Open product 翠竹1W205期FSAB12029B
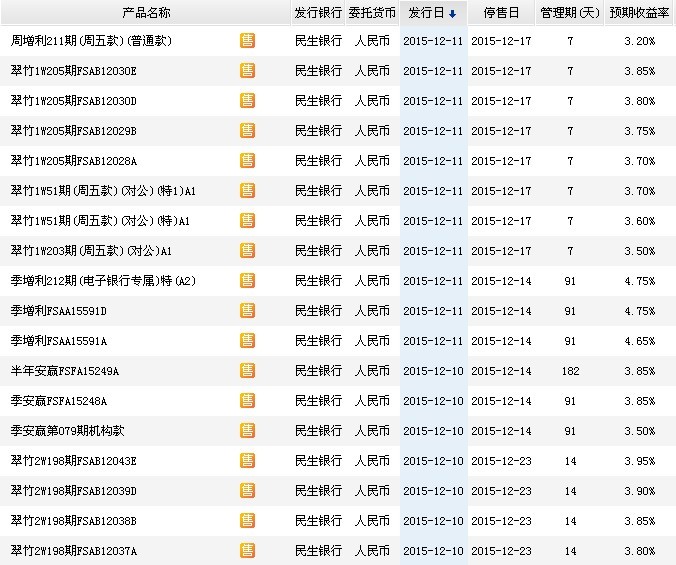Image resolution: width=676 pixels, height=565 pixels. (74, 131)
